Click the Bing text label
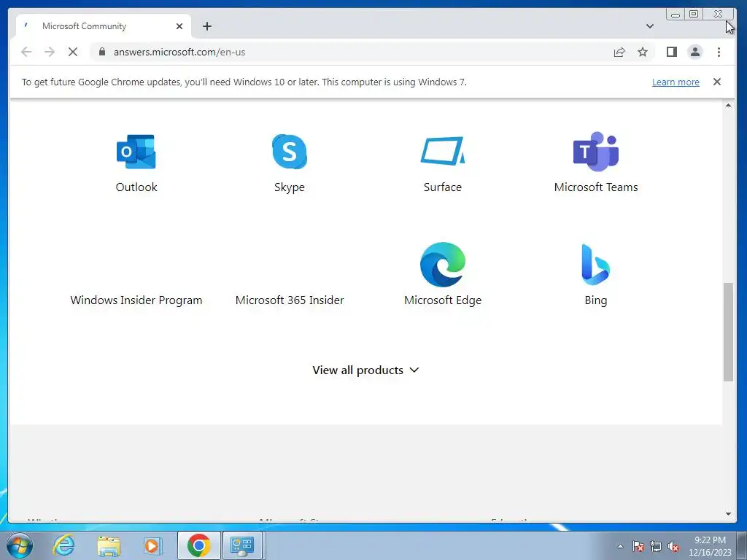 pos(595,300)
